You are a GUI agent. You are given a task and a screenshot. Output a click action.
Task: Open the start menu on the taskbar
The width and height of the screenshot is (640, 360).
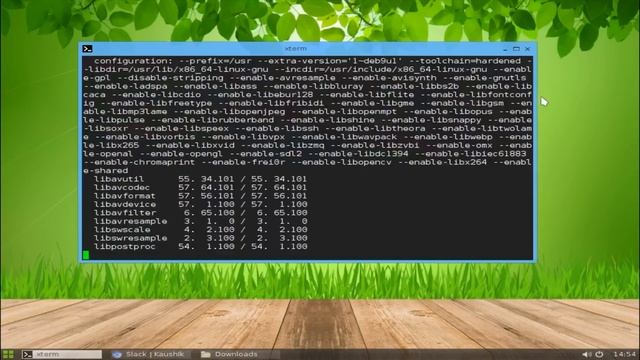[x=8, y=354]
